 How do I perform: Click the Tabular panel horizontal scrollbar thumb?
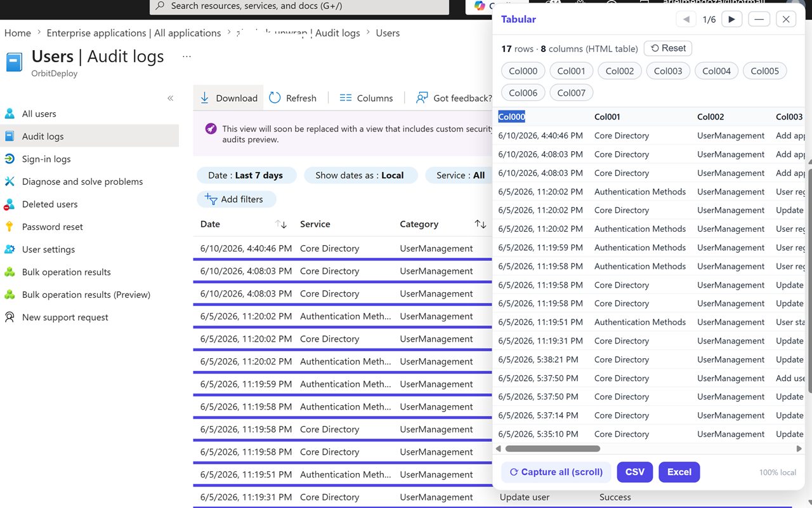click(553, 448)
